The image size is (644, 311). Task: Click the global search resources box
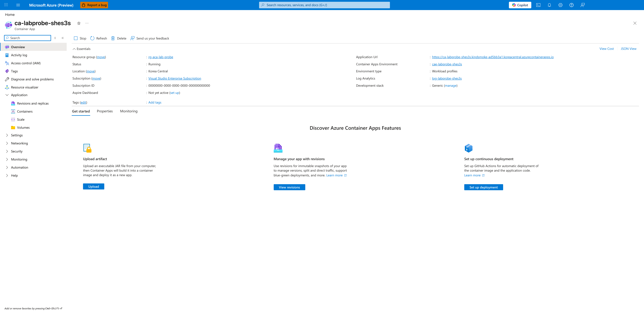(x=324, y=5)
